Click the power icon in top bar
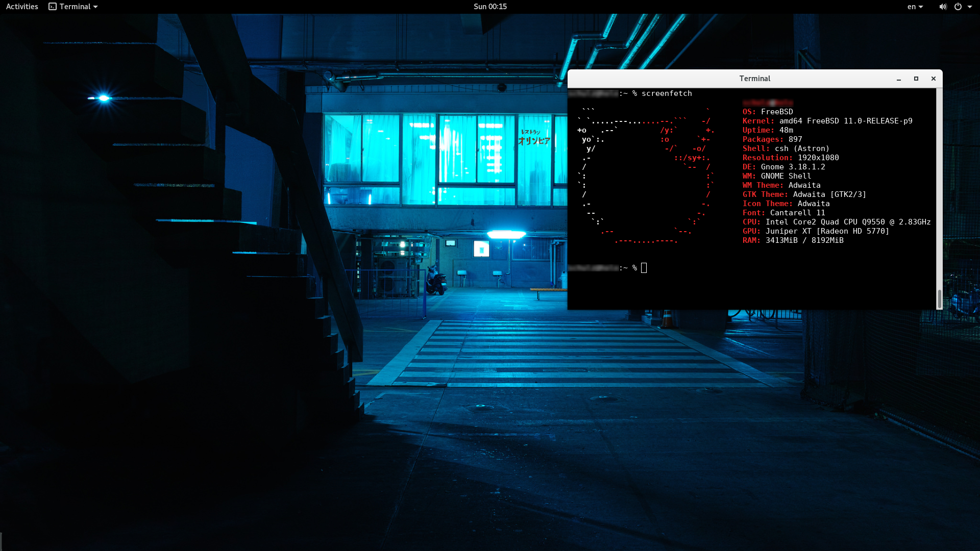980x551 pixels. pyautogui.click(x=958, y=7)
